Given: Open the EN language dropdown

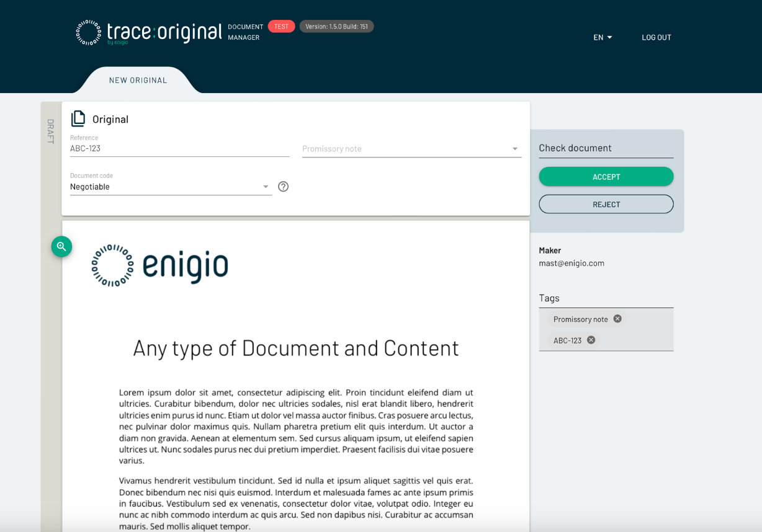Looking at the screenshot, I should [x=603, y=37].
